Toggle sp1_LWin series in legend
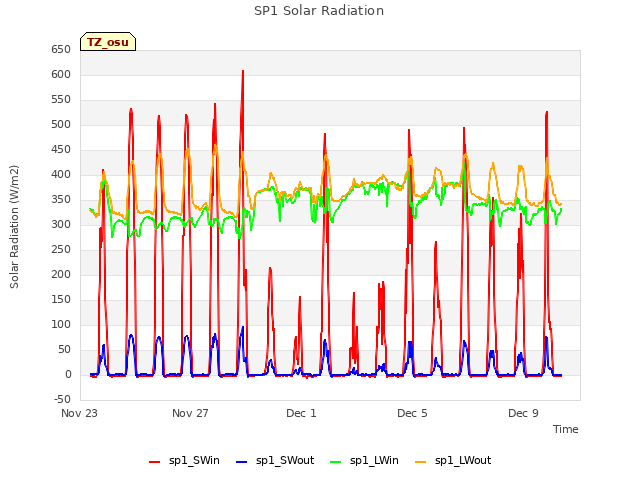This screenshot has height=480, width=640. [364, 460]
